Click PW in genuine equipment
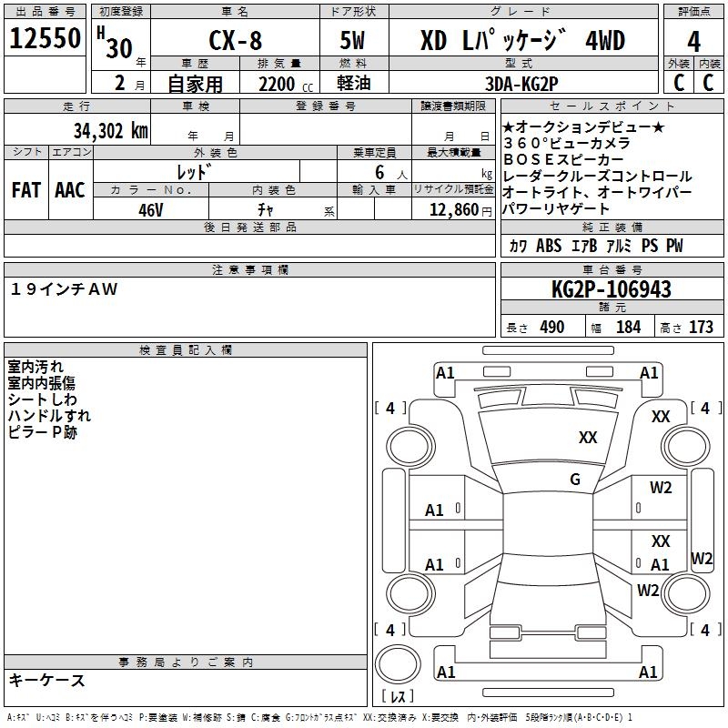Image resolution: width=728 pixels, height=728 pixels. click(x=674, y=246)
